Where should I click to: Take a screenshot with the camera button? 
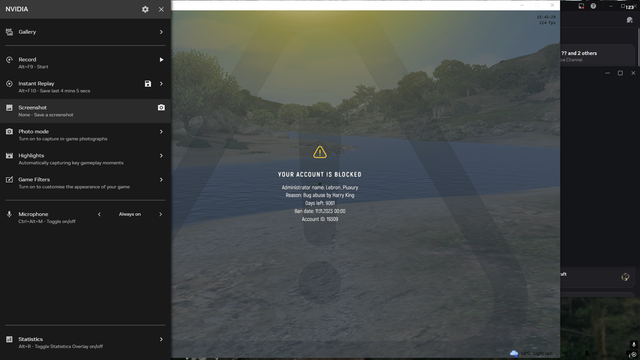click(x=161, y=108)
